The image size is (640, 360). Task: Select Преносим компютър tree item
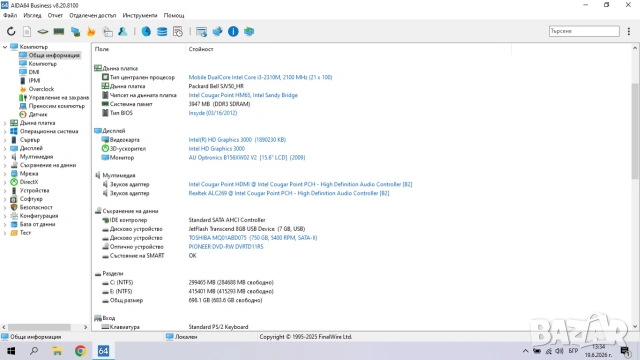(57, 106)
